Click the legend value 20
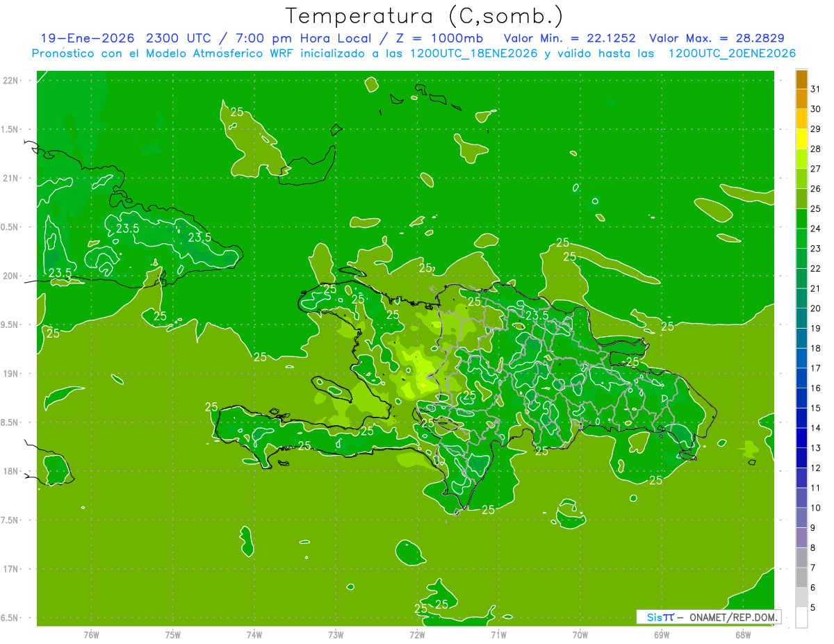Viewport: 834px width, 644px height. point(815,308)
